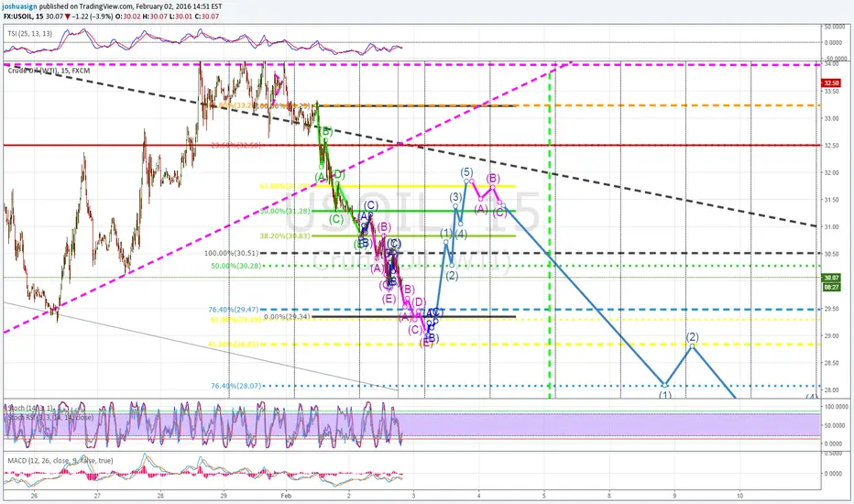Click the 29.00 price axis value

831,335
